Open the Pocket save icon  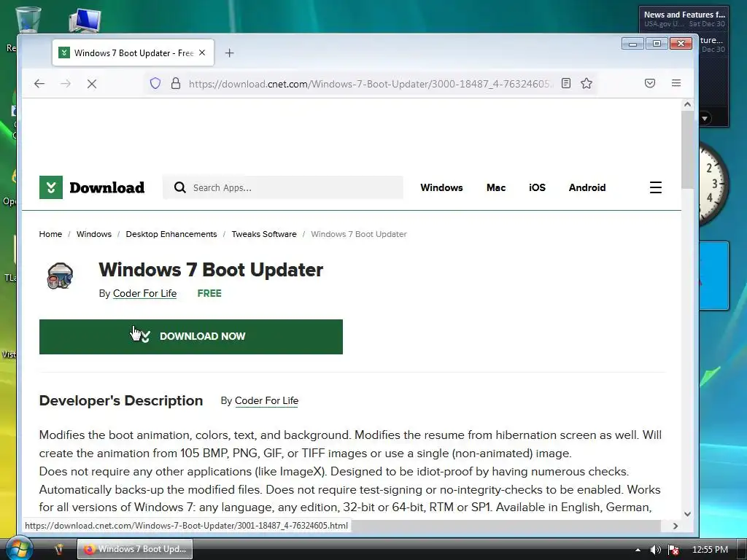click(x=650, y=83)
